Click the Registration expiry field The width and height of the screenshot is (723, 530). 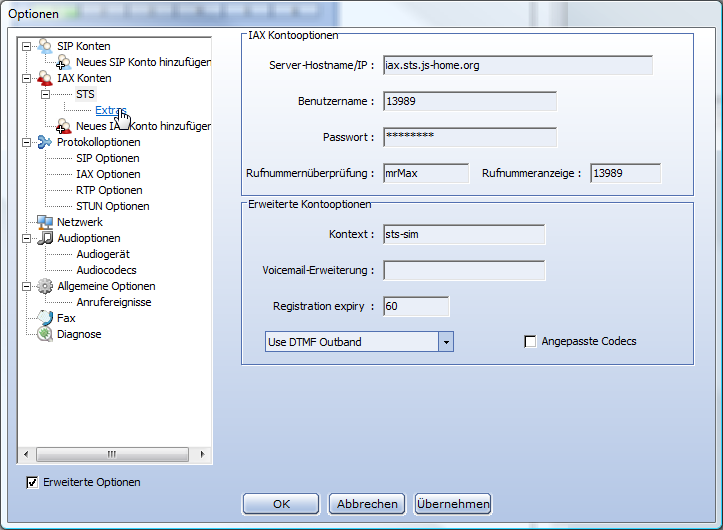(416, 307)
